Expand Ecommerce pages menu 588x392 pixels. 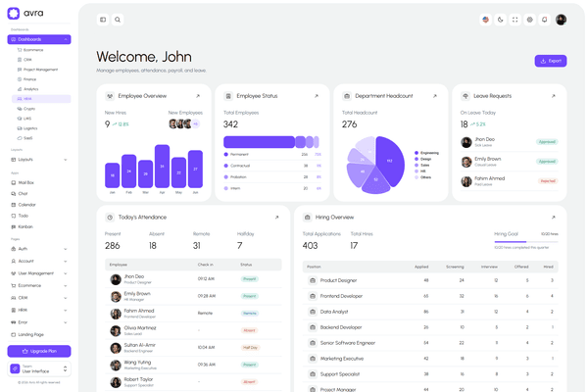point(39,285)
